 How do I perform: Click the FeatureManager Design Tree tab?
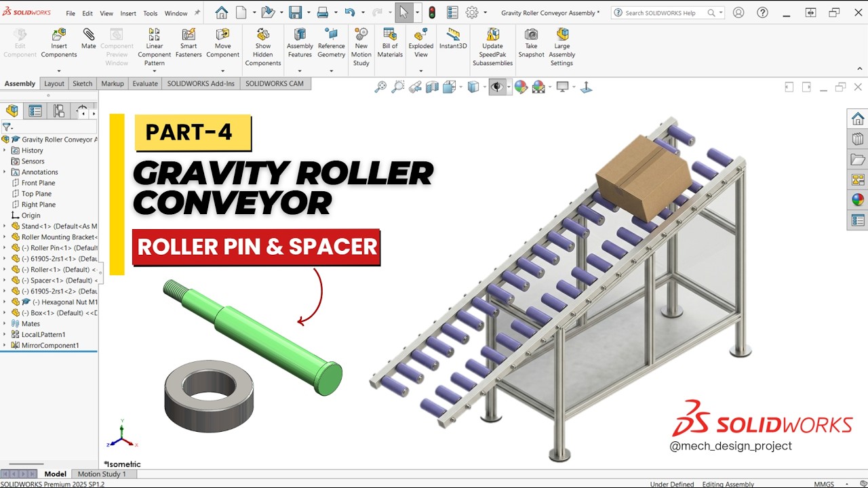point(12,111)
